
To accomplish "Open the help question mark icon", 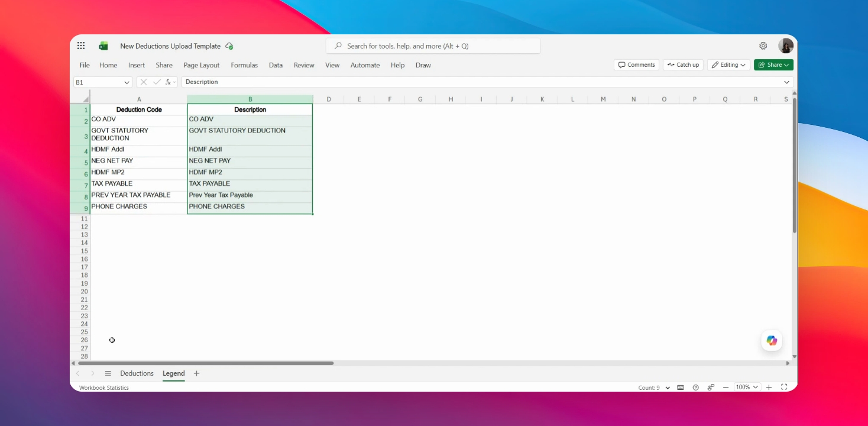I will pyautogui.click(x=696, y=388).
